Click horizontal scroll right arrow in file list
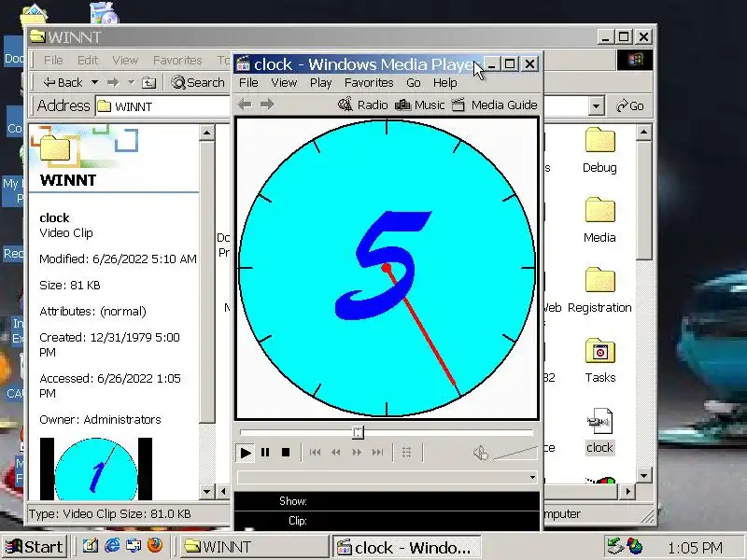The width and height of the screenshot is (747, 560). click(628, 491)
